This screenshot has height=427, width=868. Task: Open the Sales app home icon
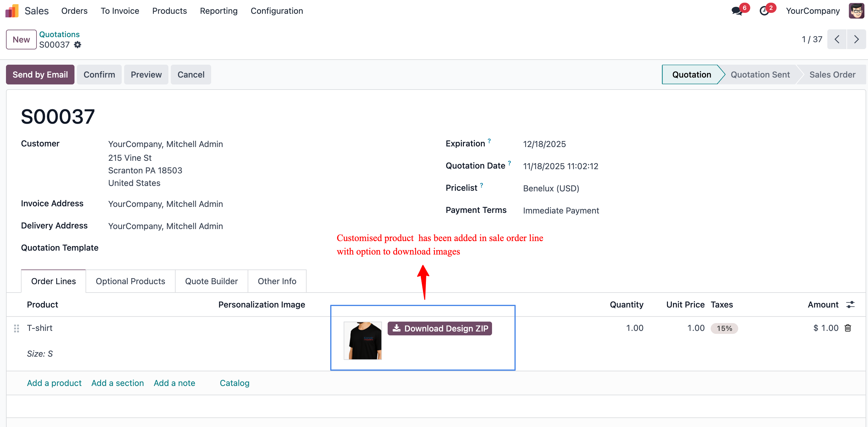[x=12, y=11]
